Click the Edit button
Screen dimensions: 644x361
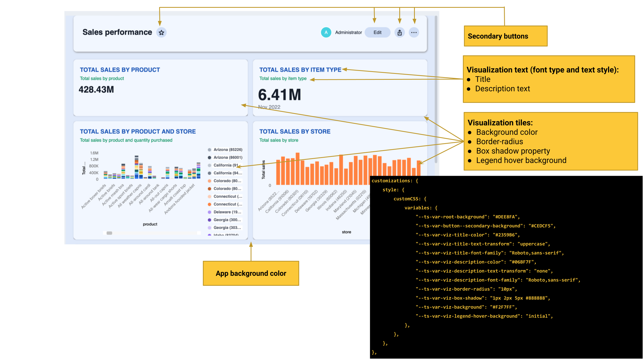point(377,32)
